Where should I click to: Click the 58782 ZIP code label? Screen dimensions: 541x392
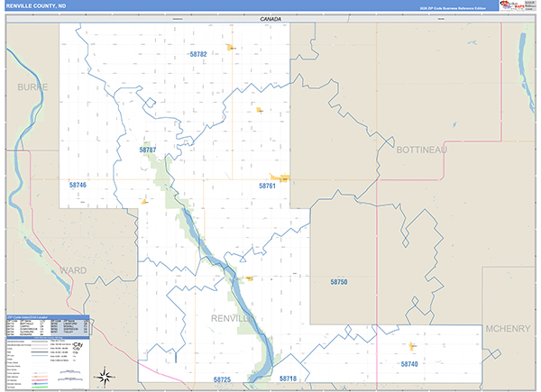click(x=198, y=54)
